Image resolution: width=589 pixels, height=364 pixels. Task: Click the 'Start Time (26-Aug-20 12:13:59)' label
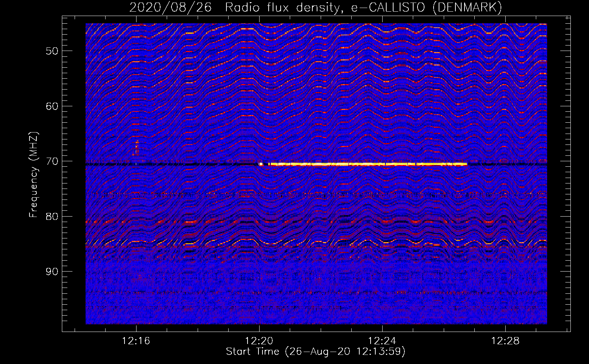coord(316,352)
